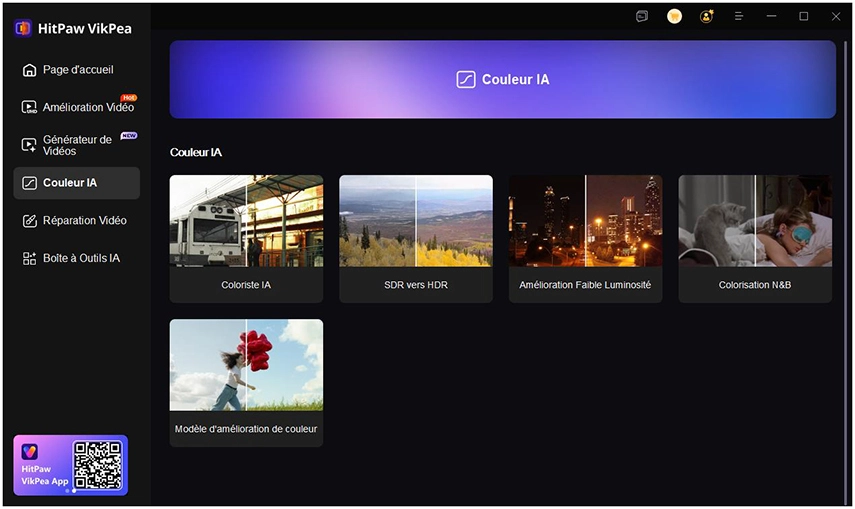Open the Coloriste IA tool card
The width and height of the screenshot is (855, 509).
(x=246, y=238)
